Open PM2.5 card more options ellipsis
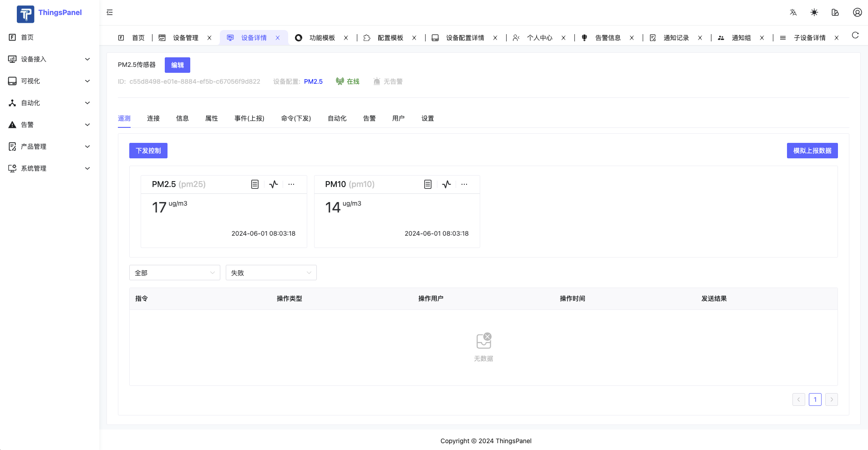868x450 pixels. [291, 184]
